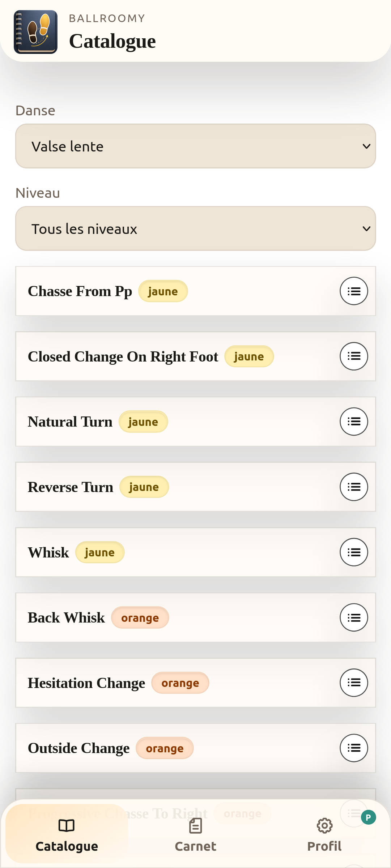This screenshot has width=391, height=868.
Task: Click the jaune badge on Reverse Turn
Action: [x=144, y=487]
